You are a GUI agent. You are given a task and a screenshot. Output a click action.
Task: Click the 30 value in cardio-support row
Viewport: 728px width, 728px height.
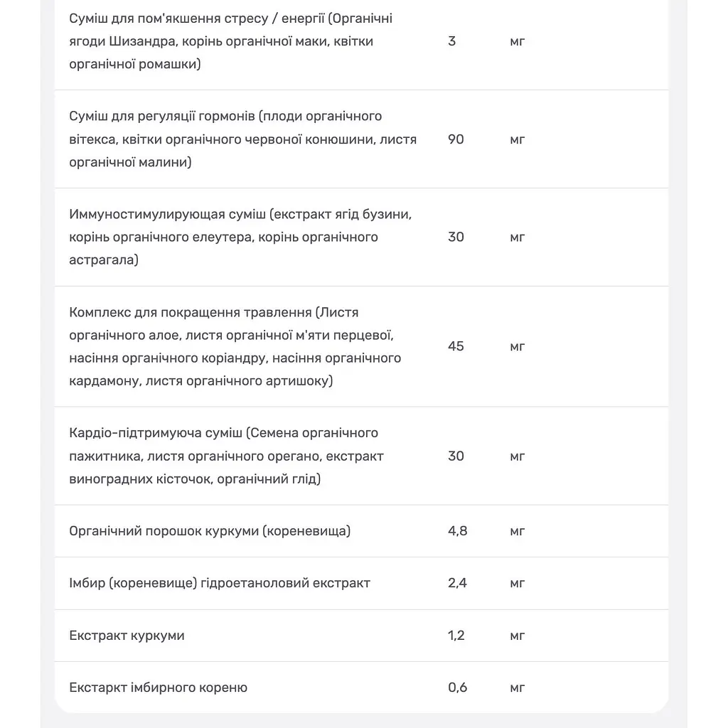456,456
